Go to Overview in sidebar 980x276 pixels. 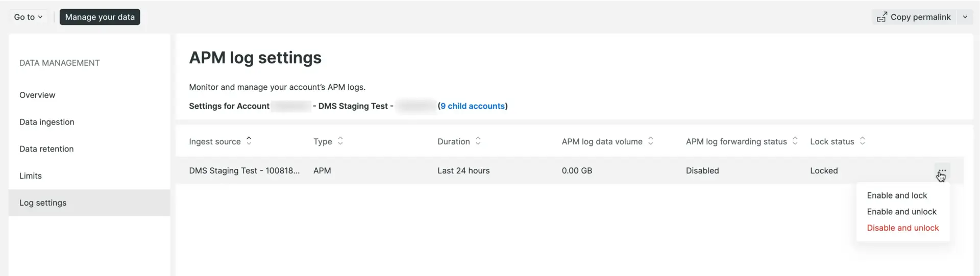click(x=37, y=95)
